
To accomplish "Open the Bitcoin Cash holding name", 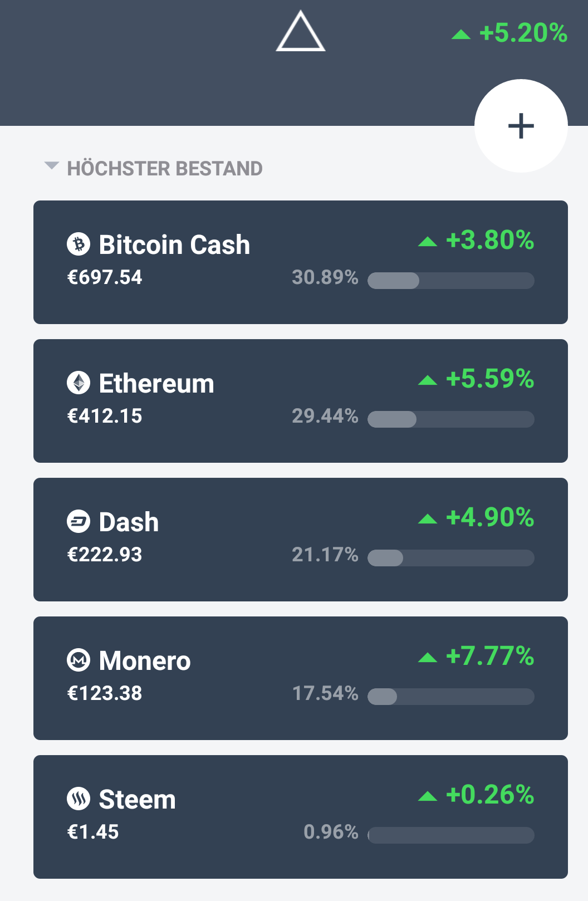I will click(174, 244).
